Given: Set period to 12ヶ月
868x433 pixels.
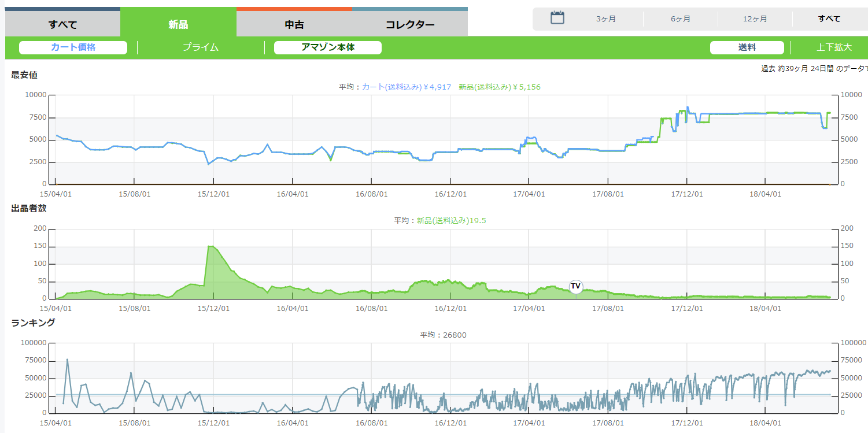Looking at the screenshot, I should point(755,18).
